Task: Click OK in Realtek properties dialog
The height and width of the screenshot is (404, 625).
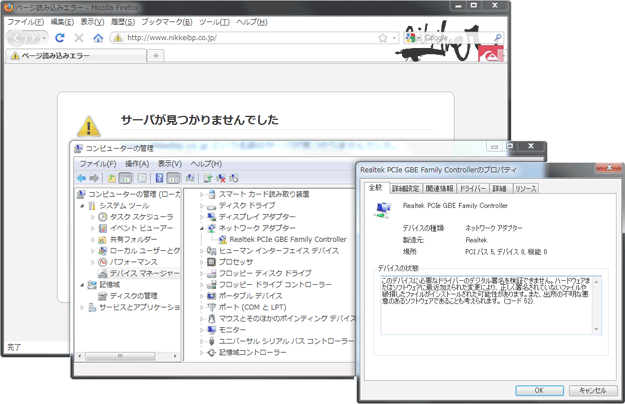Action: click(539, 390)
